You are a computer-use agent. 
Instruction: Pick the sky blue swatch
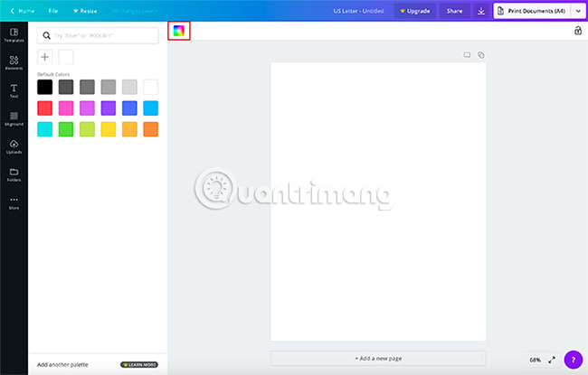click(151, 108)
